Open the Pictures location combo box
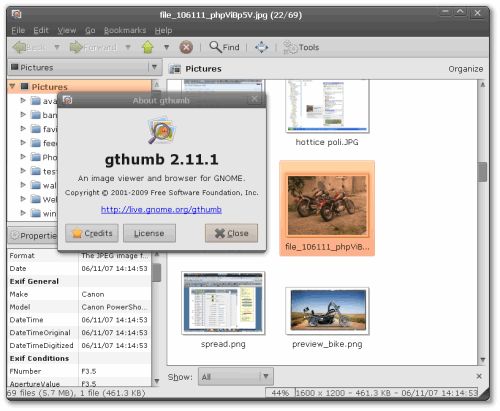 point(85,67)
